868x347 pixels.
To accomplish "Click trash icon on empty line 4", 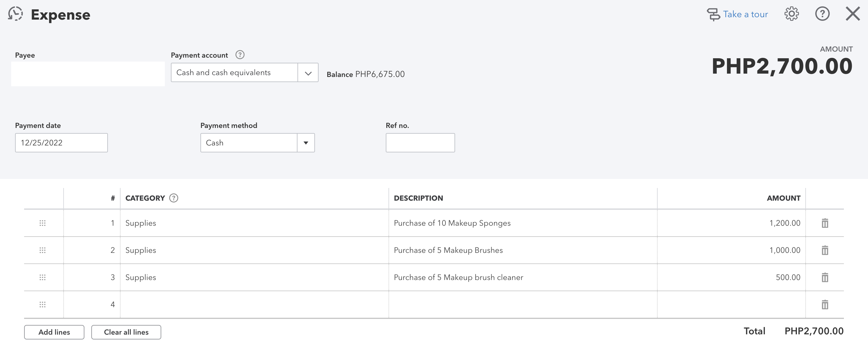I will point(825,304).
